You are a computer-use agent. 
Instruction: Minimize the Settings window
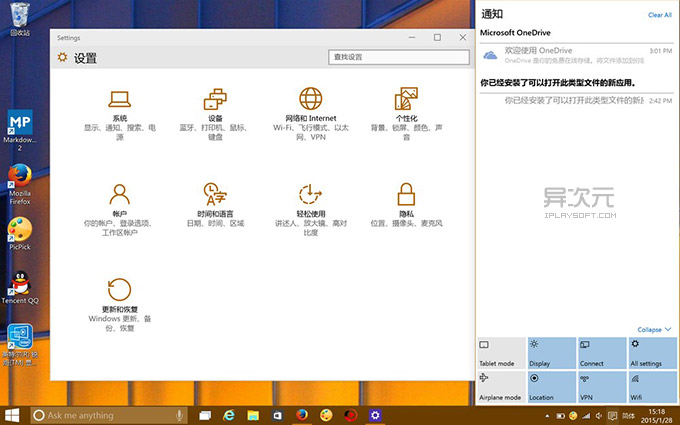412,38
